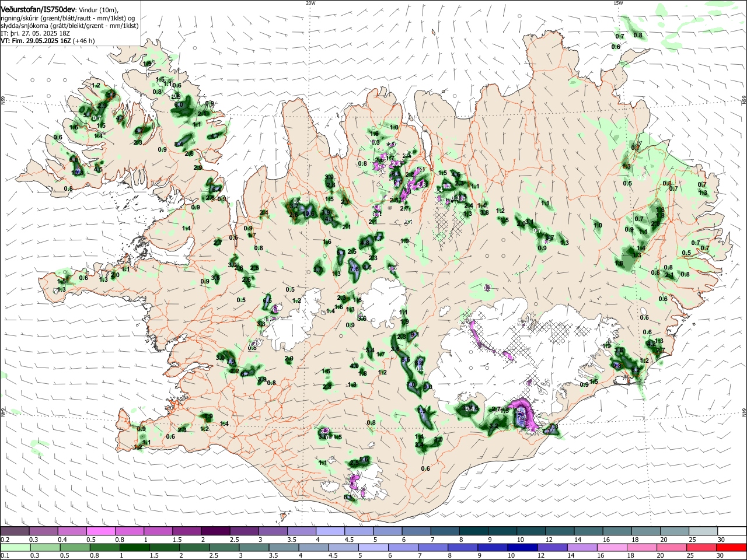Click the 1.0 value in the eastern interior
This screenshot has width=747, height=560.
(x=598, y=225)
